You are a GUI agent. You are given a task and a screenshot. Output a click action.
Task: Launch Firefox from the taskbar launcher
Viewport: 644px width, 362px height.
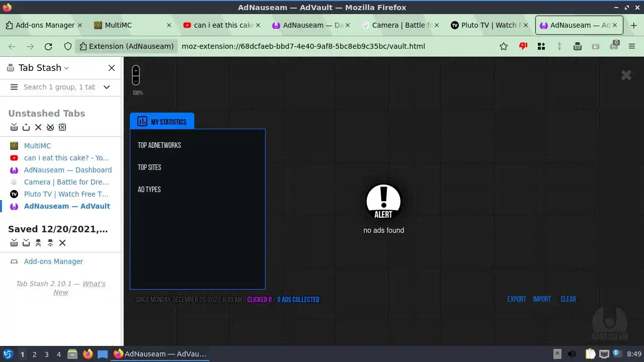coord(88,354)
